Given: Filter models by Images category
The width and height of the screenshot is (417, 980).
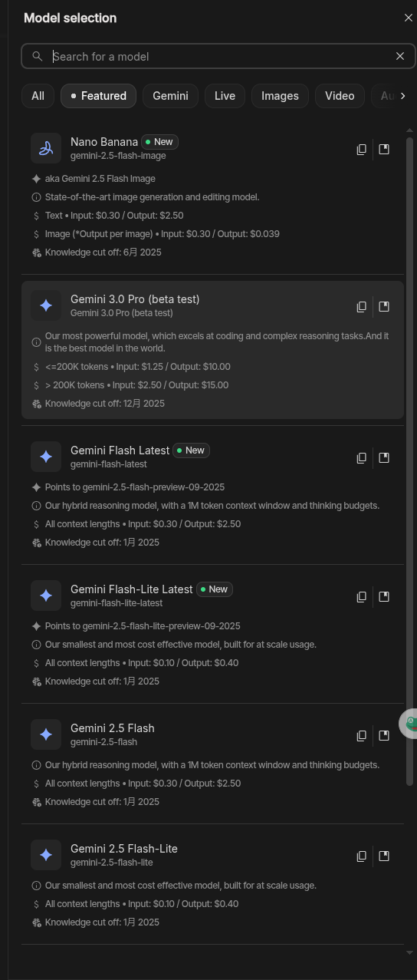Looking at the screenshot, I should (x=280, y=96).
